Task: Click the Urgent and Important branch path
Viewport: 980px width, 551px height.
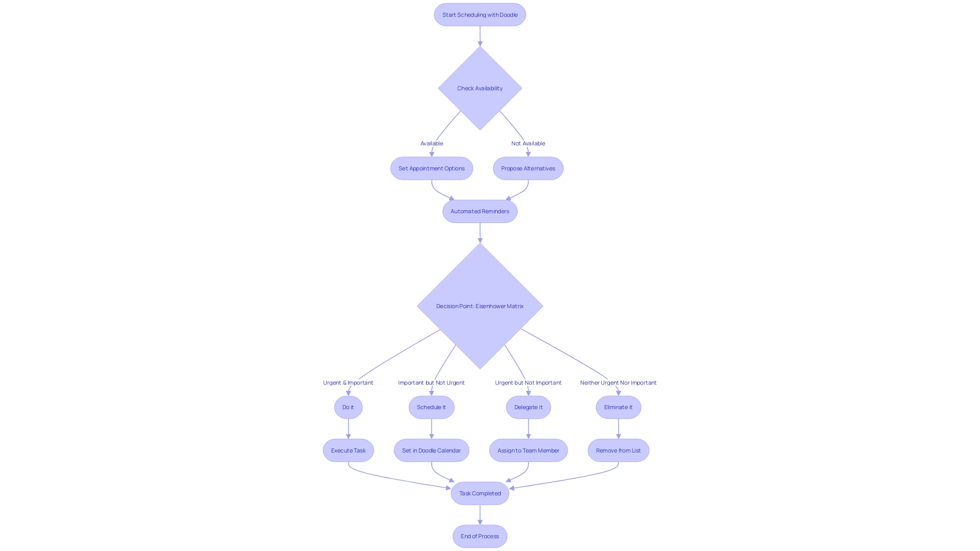Action: pos(348,382)
